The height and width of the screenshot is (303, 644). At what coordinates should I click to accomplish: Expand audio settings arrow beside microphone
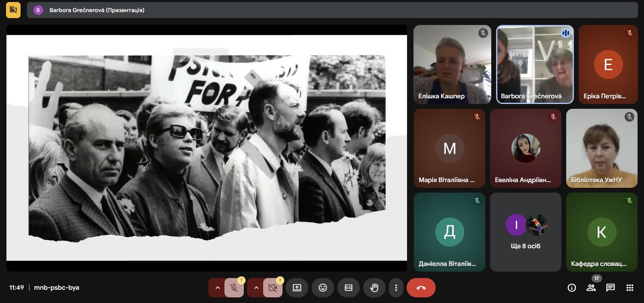click(217, 288)
